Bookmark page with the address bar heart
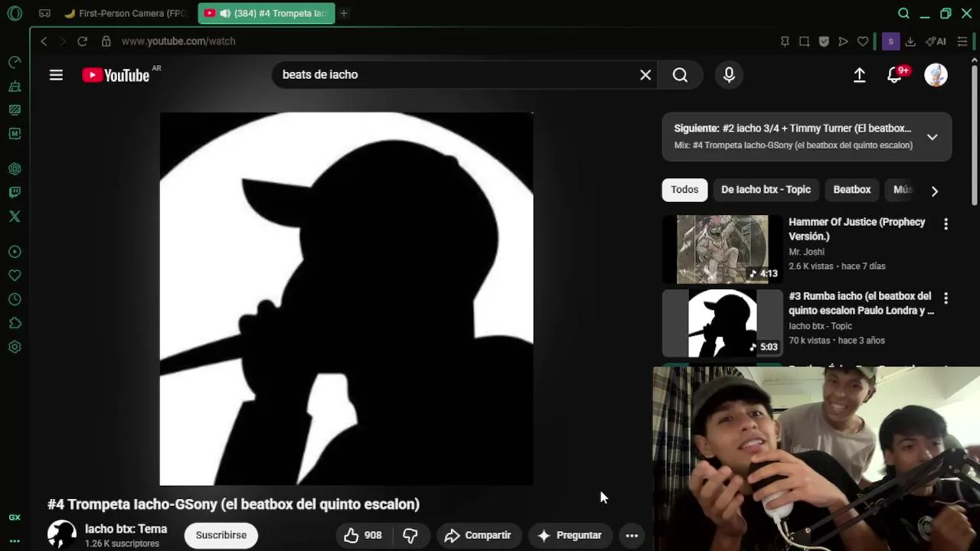Screen dimensions: 980x551 pos(863,41)
